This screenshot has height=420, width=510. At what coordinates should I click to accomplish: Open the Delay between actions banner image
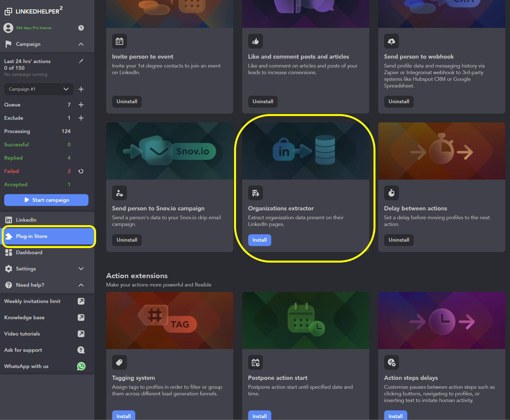[442, 151]
